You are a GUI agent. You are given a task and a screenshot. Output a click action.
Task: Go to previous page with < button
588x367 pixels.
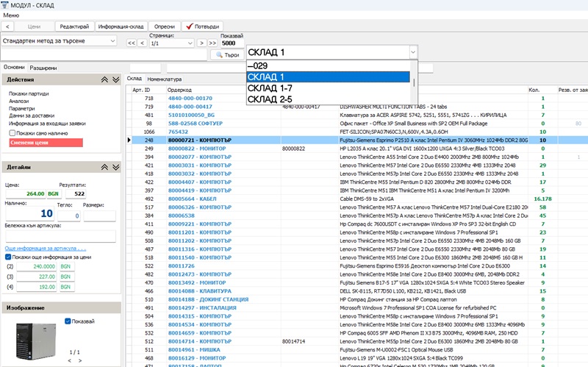click(x=142, y=43)
